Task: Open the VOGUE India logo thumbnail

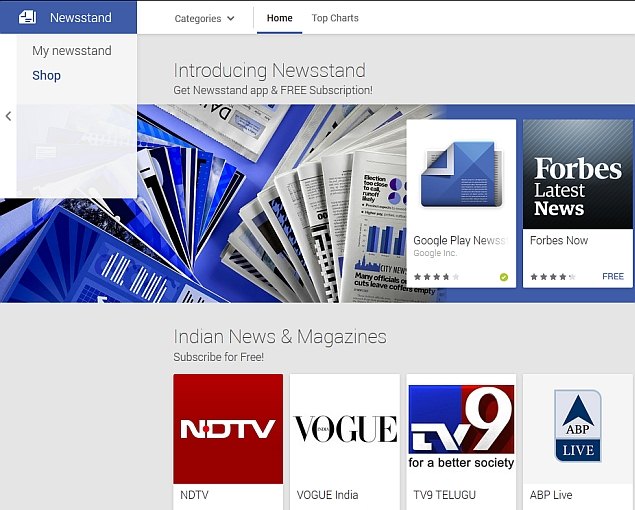Action: [345, 429]
